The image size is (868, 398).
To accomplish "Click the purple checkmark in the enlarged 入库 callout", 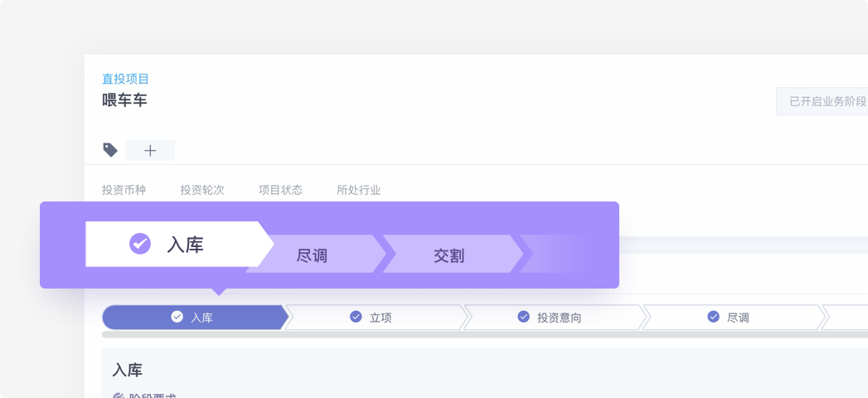I will point(140,244).
